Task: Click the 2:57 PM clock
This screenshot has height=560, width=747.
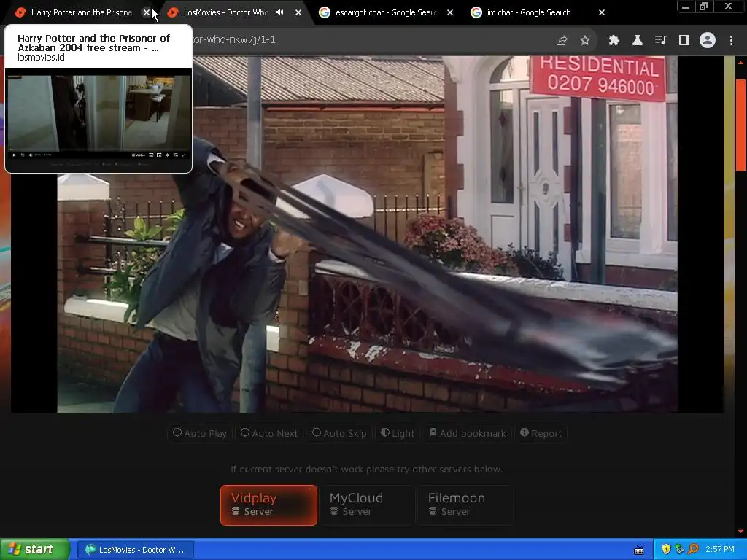Action: click(x=720, y=550)
